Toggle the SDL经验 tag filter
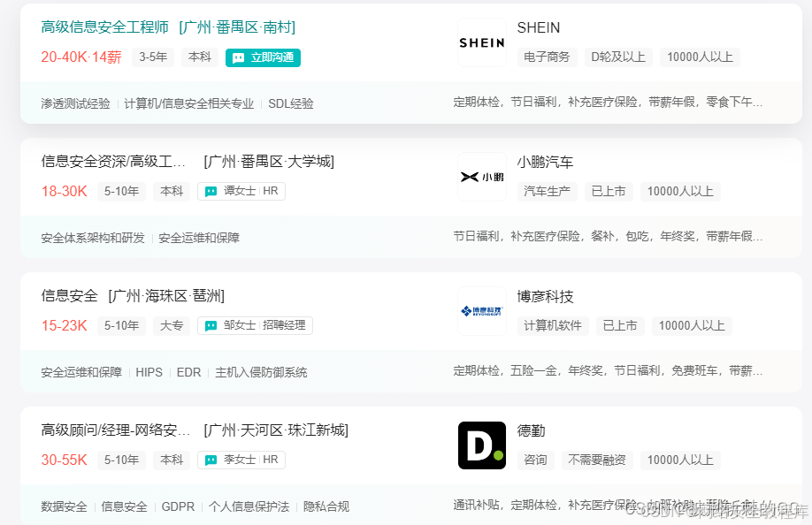812x525 pixels. (x=291, y=103)
